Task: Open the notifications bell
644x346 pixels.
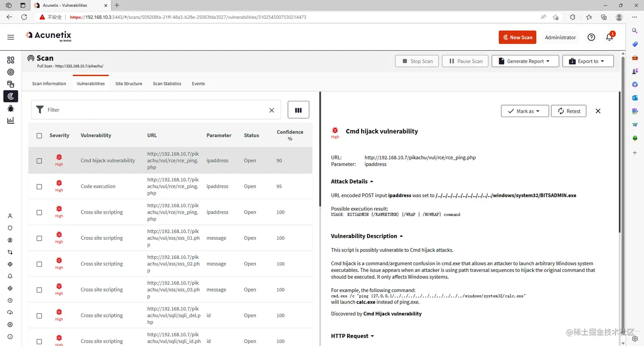Action: click(x=609, y=37)
